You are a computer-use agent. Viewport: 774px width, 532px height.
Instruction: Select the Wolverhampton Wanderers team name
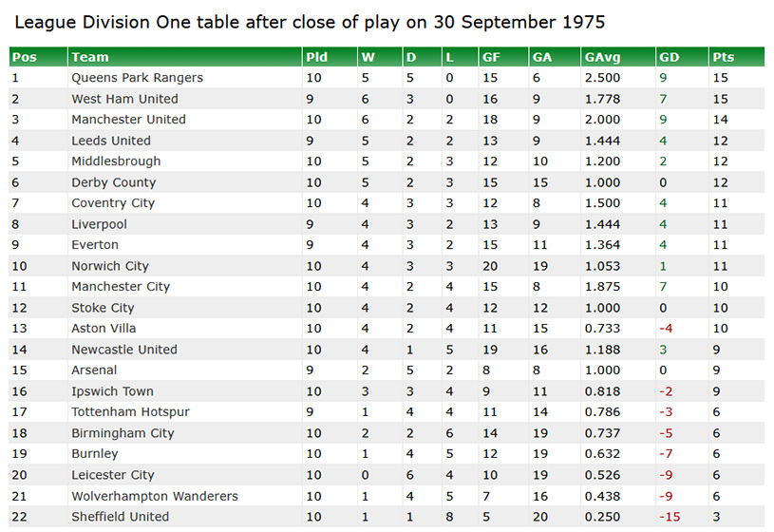(x=155, y=496)
